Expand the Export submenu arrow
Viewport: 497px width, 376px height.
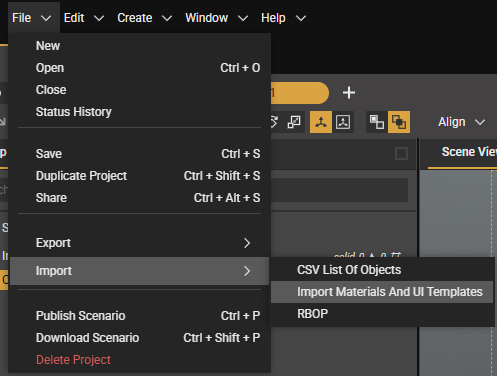coord(247,243)
